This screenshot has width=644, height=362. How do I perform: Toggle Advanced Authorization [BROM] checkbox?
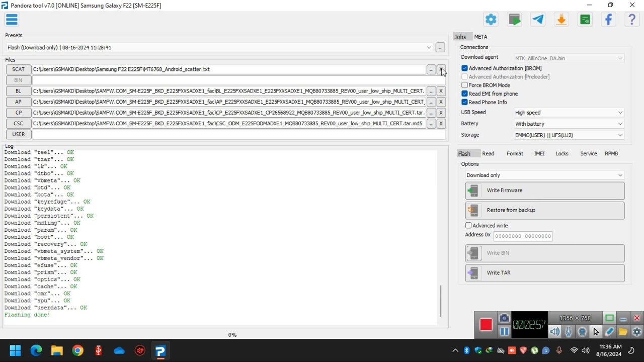coord(464,68)
